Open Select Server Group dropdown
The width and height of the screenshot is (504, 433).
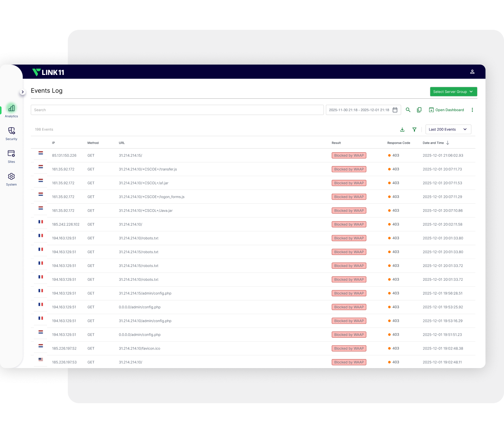point(453,92)
